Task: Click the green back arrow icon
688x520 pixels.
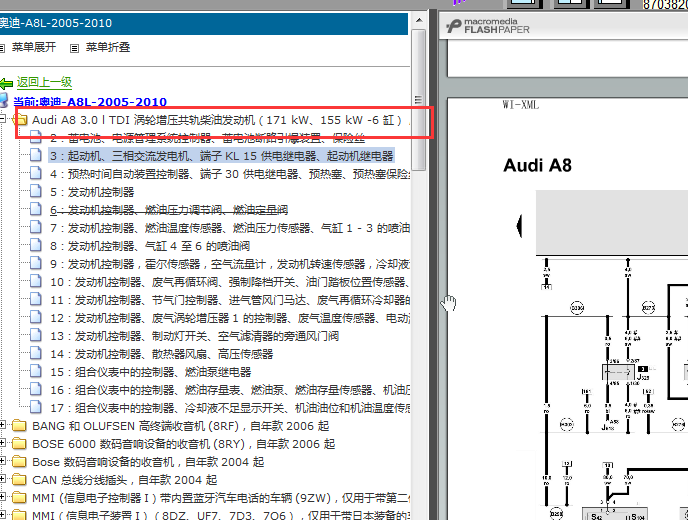Action: 6,83
